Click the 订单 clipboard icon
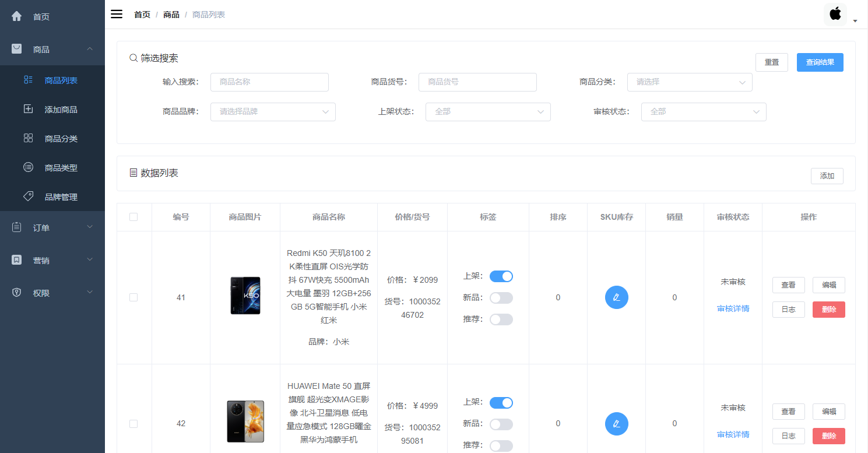The width and height of the screenshot is (868, 453). tap(17, 227)
